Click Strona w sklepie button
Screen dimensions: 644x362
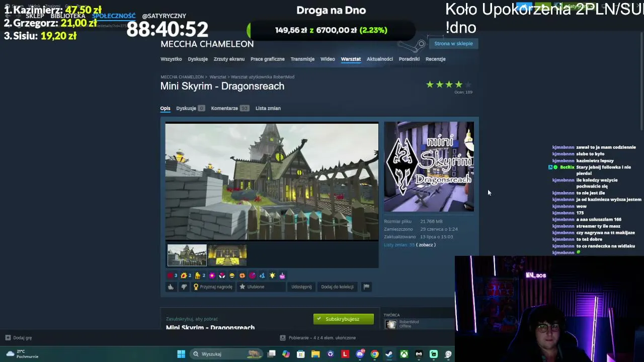coord(453,43)
